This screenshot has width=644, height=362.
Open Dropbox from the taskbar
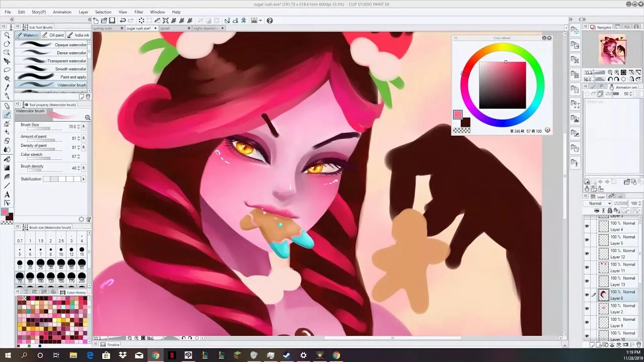123,355
